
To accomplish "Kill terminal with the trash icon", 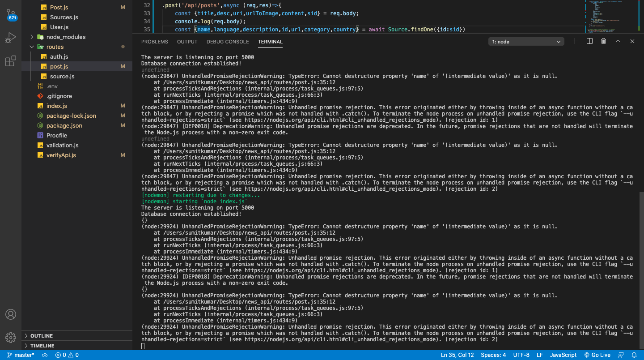I will [603, 41].
